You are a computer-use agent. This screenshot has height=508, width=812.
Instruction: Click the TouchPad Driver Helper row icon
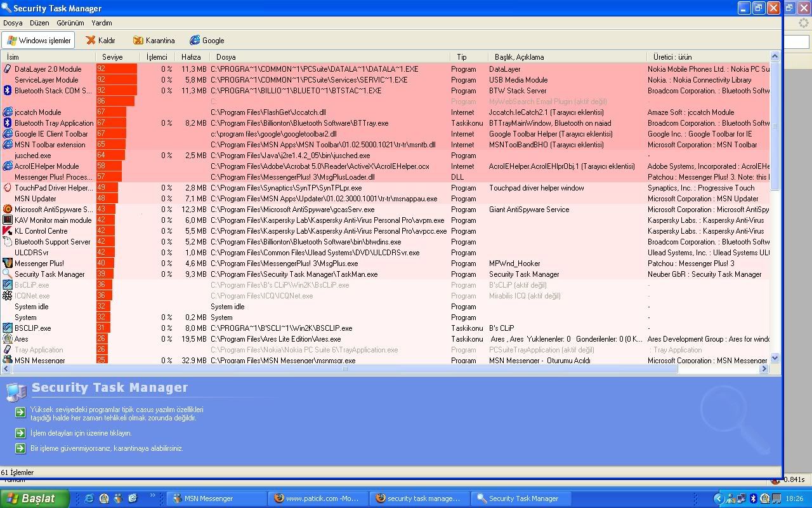8,188
